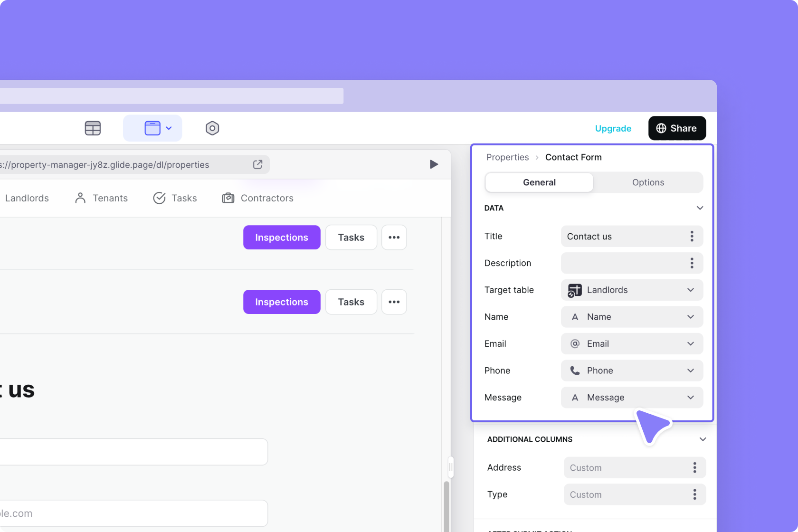The height and width of the screenshot is (532, 798).
Task: Click the Share button
Action: (x=677, y=128)
